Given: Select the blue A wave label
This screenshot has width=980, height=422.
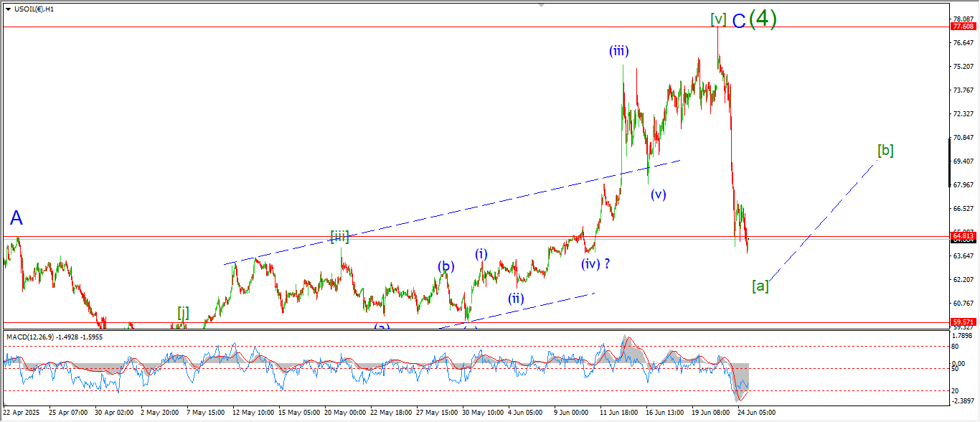Looking at the screenshot, I should click(17, 218).
